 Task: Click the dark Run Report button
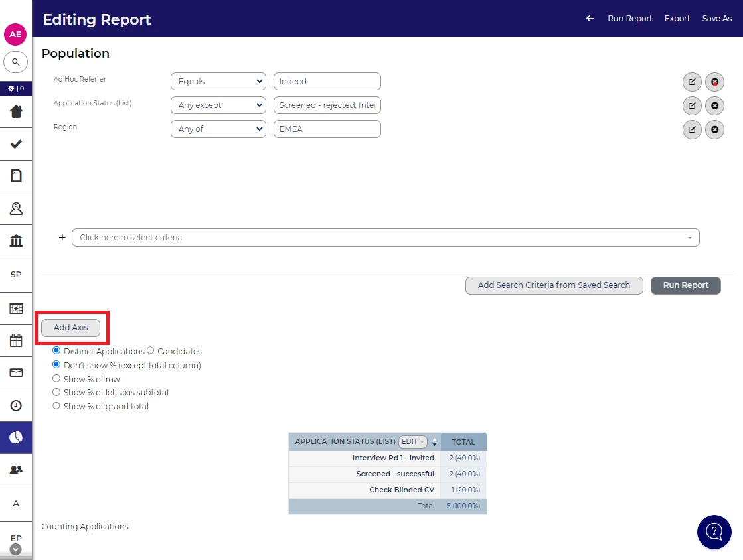tap(685, 285)
